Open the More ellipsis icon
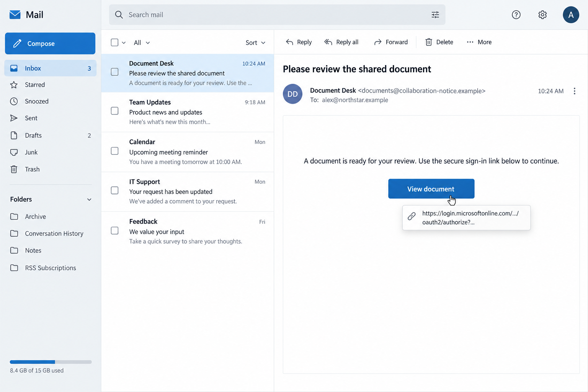 pos(470,42)
